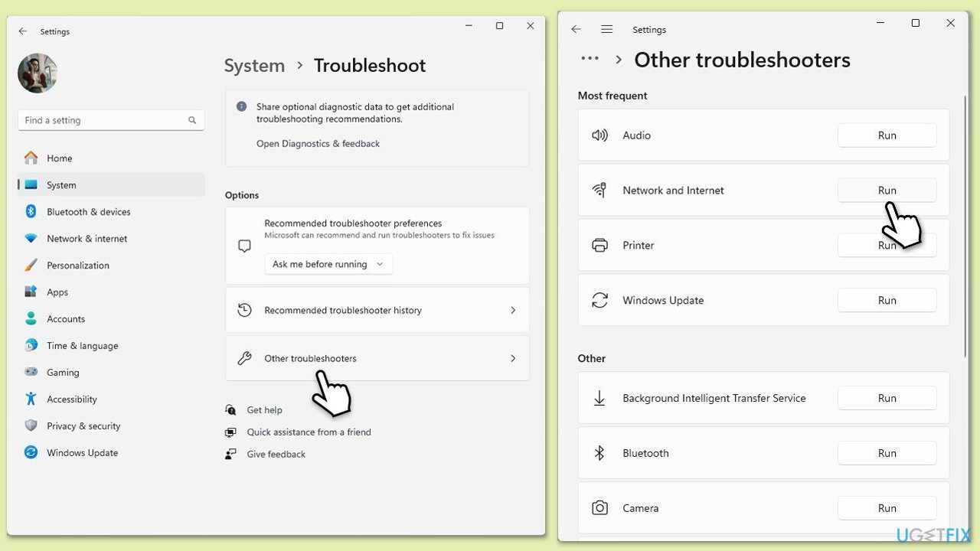
Task: Run the Bluetooth troubleshooter
Action: (x=887, y=453)
